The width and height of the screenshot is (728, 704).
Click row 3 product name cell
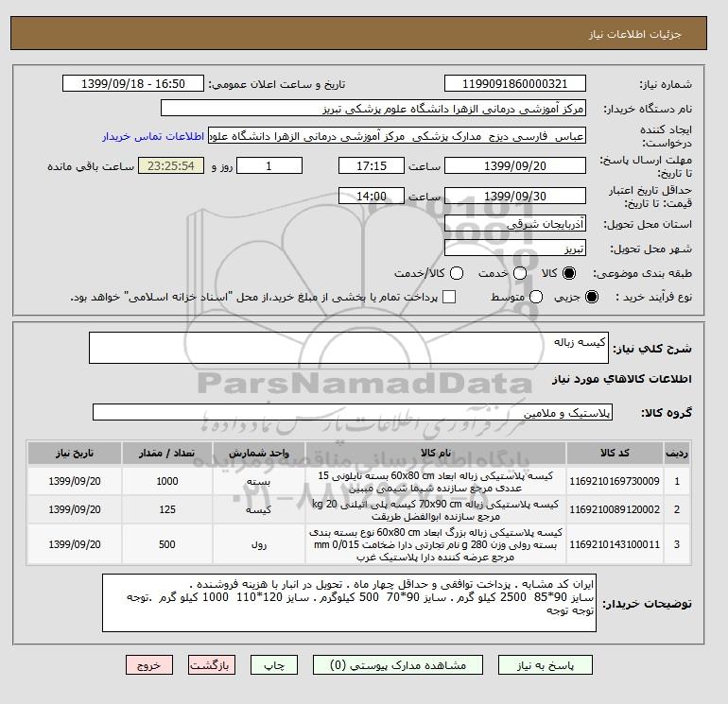pos(436,544)
